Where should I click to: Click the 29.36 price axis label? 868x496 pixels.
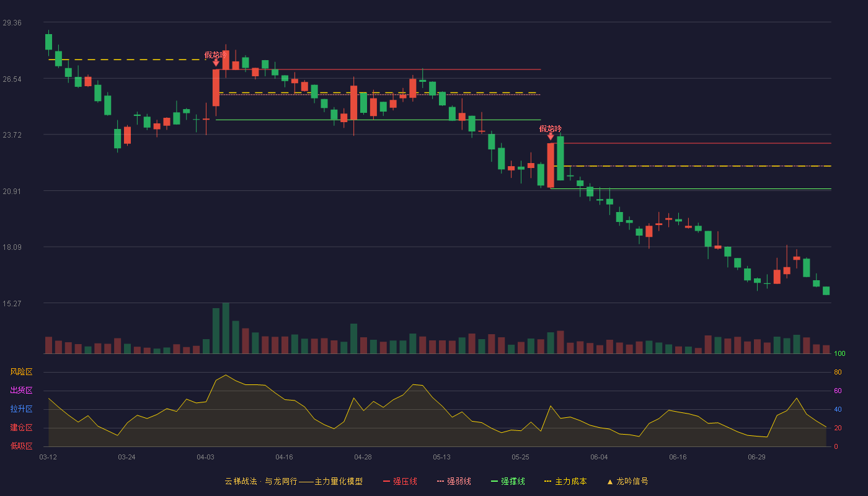click(x=12, y=23)
